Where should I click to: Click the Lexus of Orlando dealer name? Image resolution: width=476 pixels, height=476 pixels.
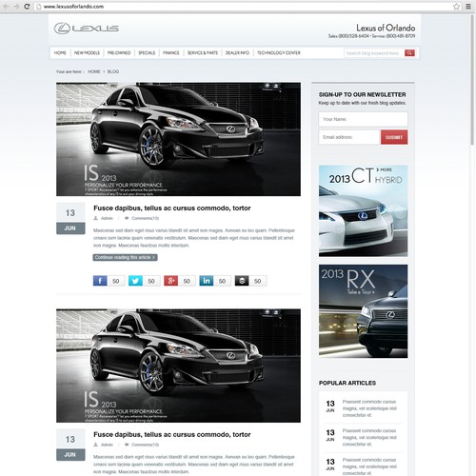pos(386,28)
